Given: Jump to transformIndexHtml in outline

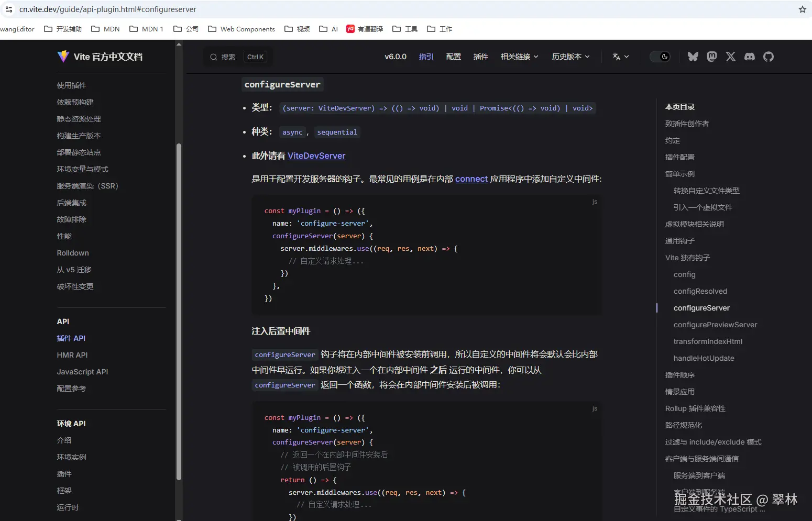Looking at the screenshot, I should (708, 341).
